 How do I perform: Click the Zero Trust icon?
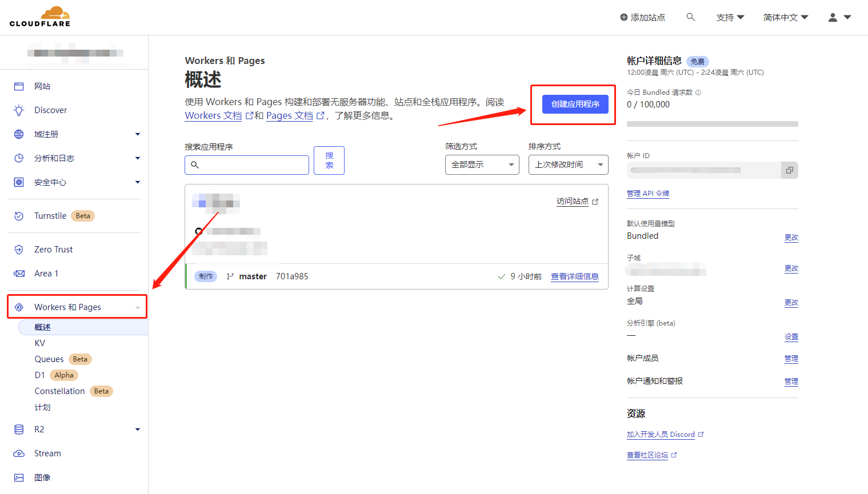click(19, 250)
